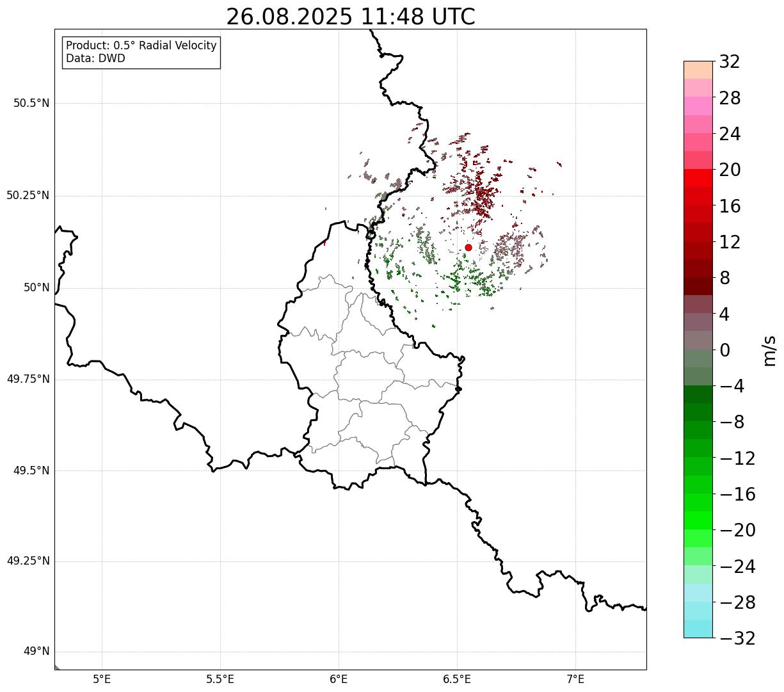Click the −12 colorbar tick label
The height and width of the screenshot is (692, 784).
coord(737,458)
